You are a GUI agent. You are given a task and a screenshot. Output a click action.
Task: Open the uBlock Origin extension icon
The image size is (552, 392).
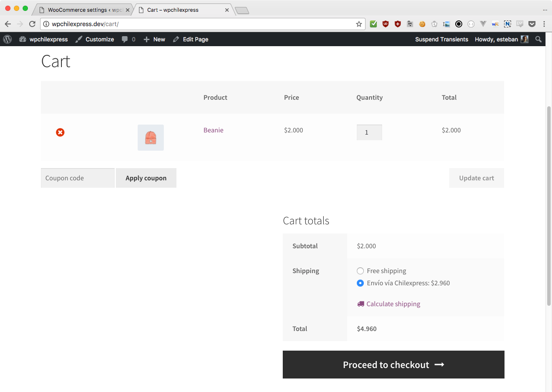(x=386, y=24)
